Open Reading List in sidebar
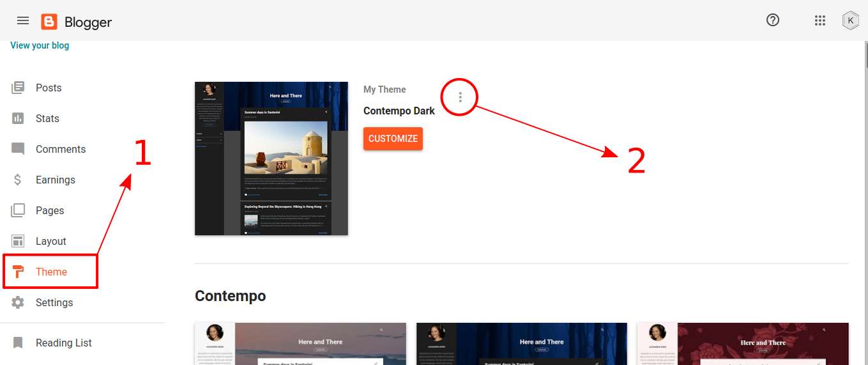 63,343
